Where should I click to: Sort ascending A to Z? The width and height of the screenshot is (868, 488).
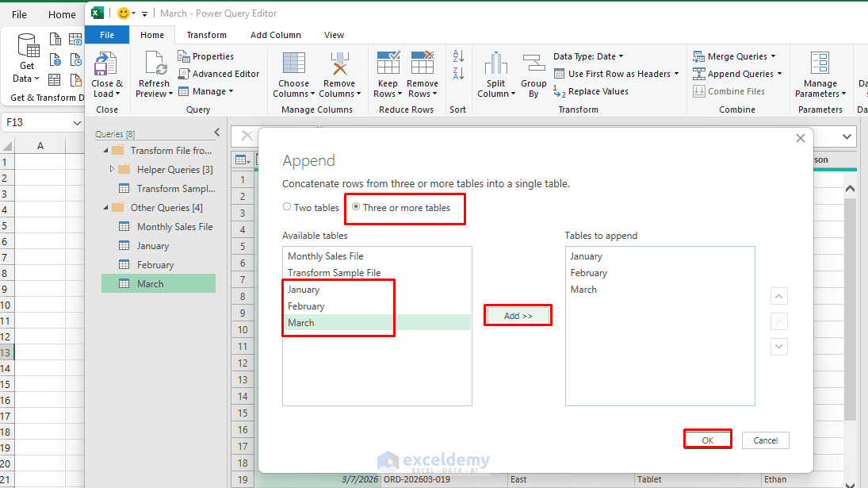pyautogui.click(x=458, y=56)
